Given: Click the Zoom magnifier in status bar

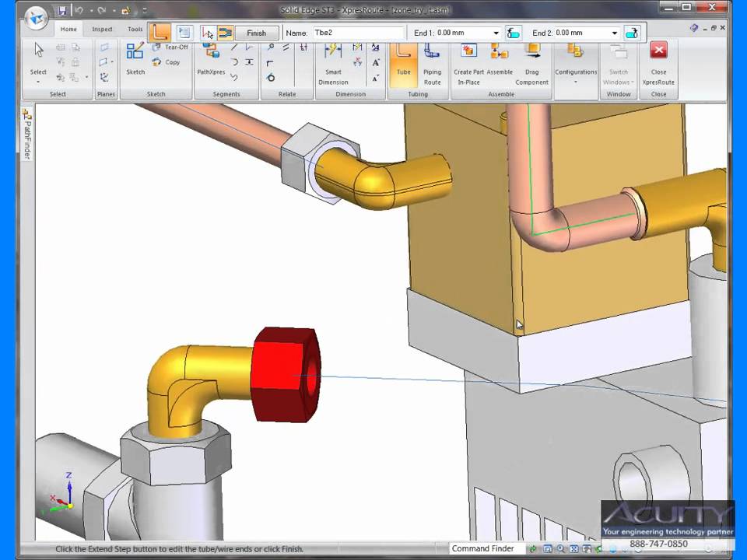Looking at the screenshot, I should [x=561, y=549].
